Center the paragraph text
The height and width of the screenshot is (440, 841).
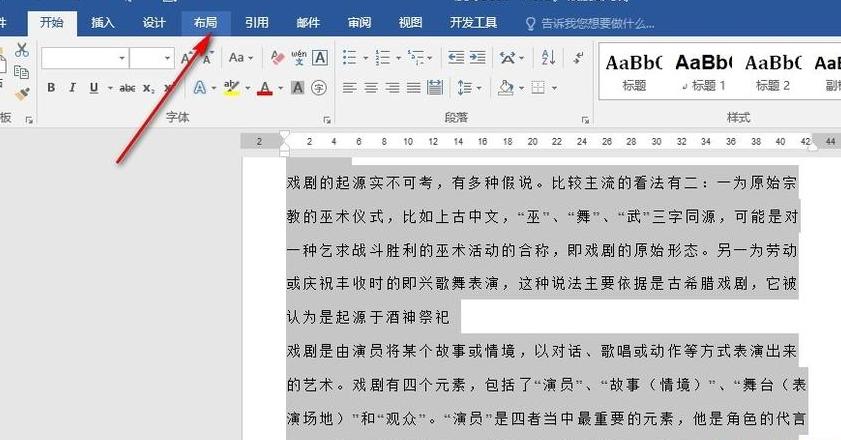[x=371, y=87]
